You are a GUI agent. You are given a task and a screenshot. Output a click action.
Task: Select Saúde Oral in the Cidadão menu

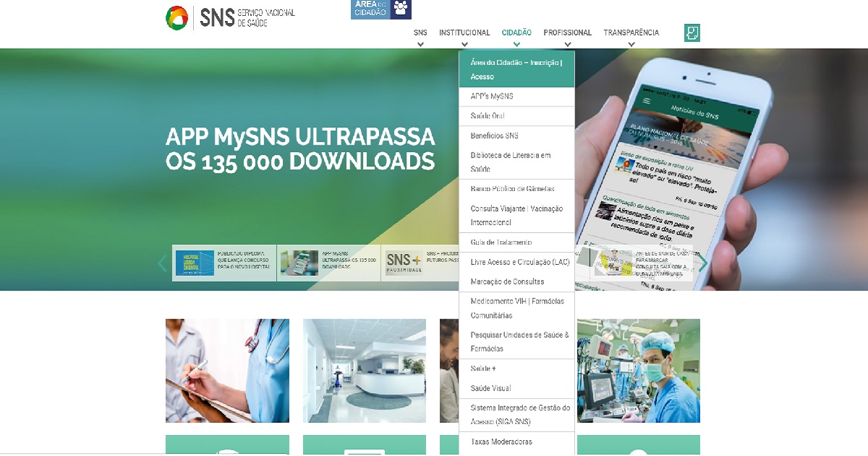[488, 116]
